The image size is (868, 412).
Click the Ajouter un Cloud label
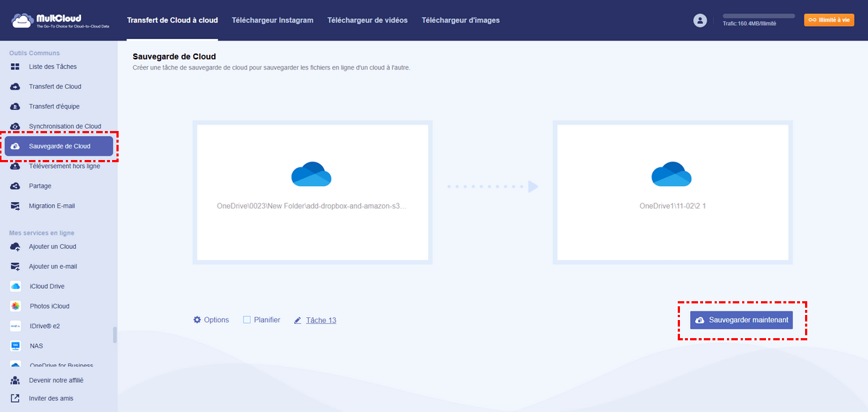[x=53, y=246]
